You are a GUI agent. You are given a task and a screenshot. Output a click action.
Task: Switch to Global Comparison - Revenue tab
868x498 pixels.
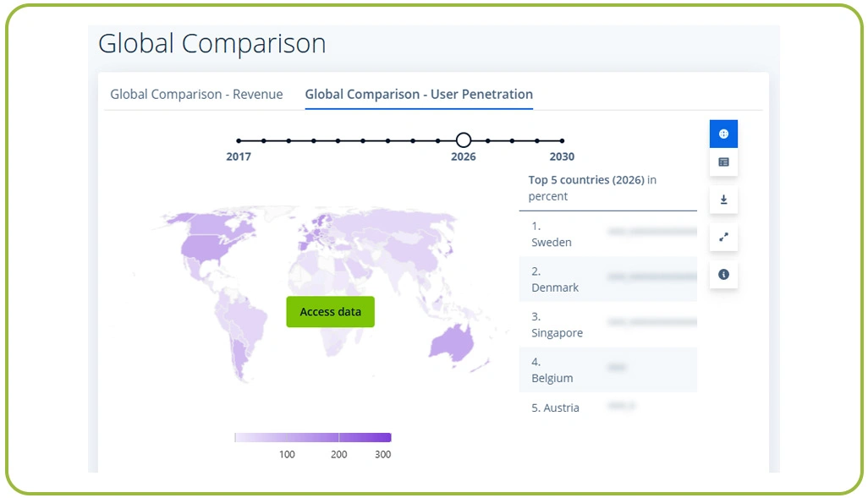click(x=196, y=94)
